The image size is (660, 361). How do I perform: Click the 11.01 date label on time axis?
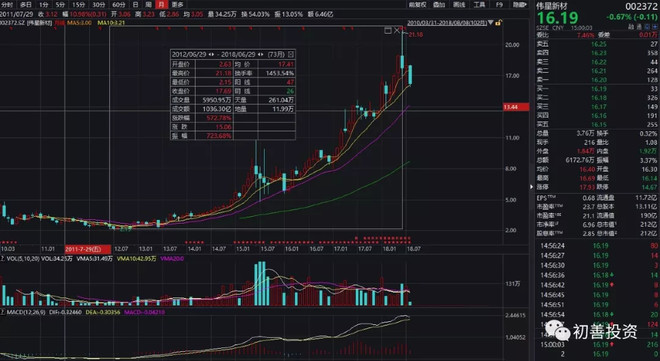pyautogui.click(x=48, y=249)
